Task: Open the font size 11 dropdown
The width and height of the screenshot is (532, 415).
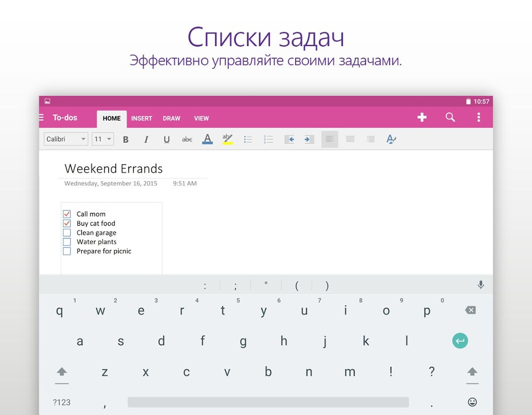Action: 103,139
